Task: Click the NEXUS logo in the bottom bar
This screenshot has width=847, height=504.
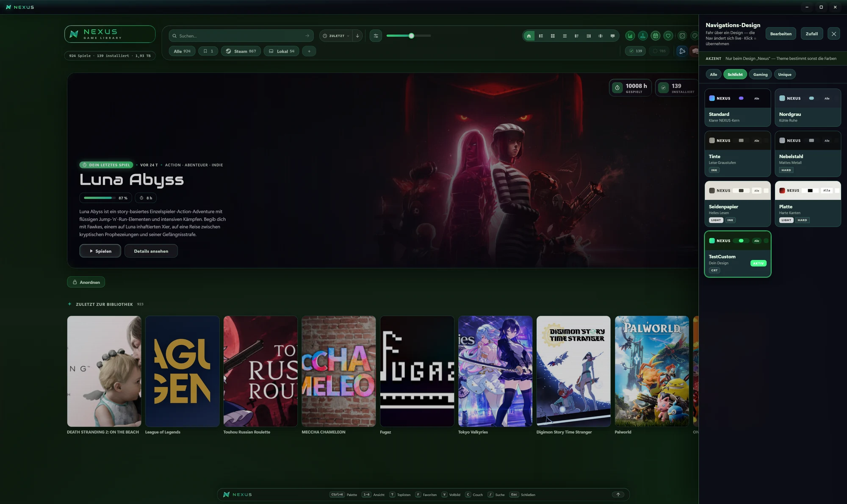Action: tap(238, 495)
